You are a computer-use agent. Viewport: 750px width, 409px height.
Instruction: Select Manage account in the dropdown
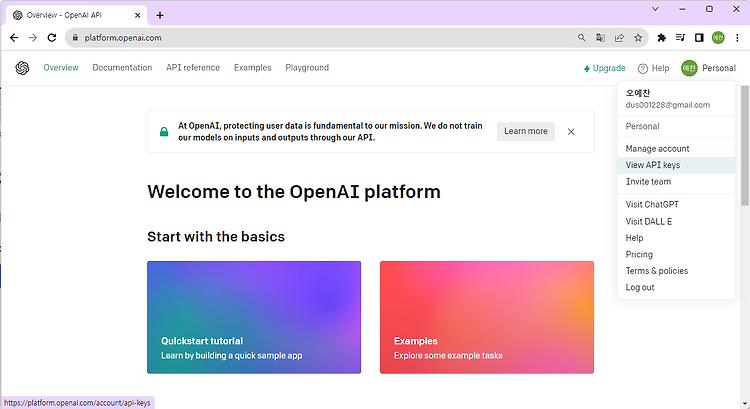click(x=676, y=149)
